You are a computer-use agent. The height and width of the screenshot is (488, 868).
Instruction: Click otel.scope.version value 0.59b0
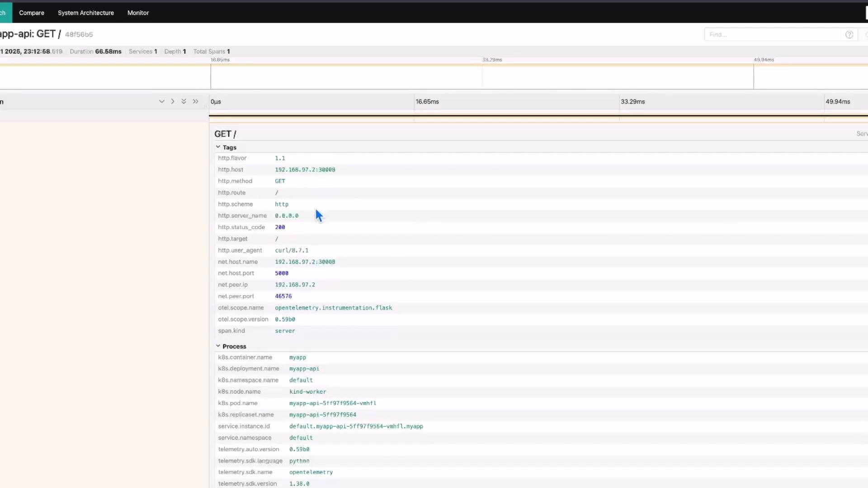tap(285, 319)
